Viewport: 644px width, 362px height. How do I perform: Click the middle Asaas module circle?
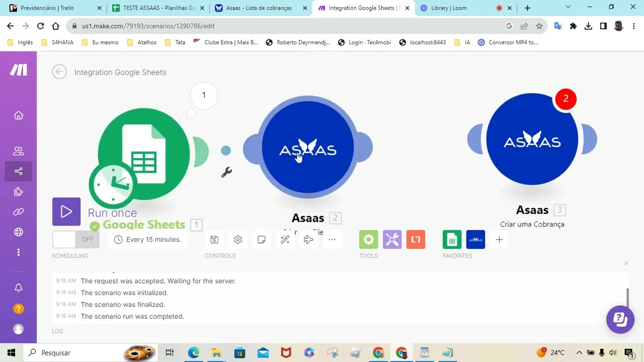click(308, 147)
